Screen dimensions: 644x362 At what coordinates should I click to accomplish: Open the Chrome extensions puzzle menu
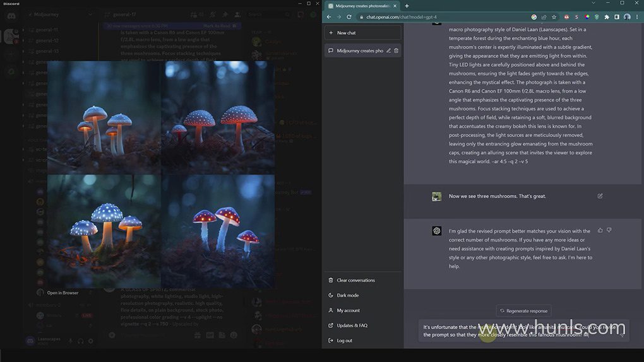tap(607, 17)
